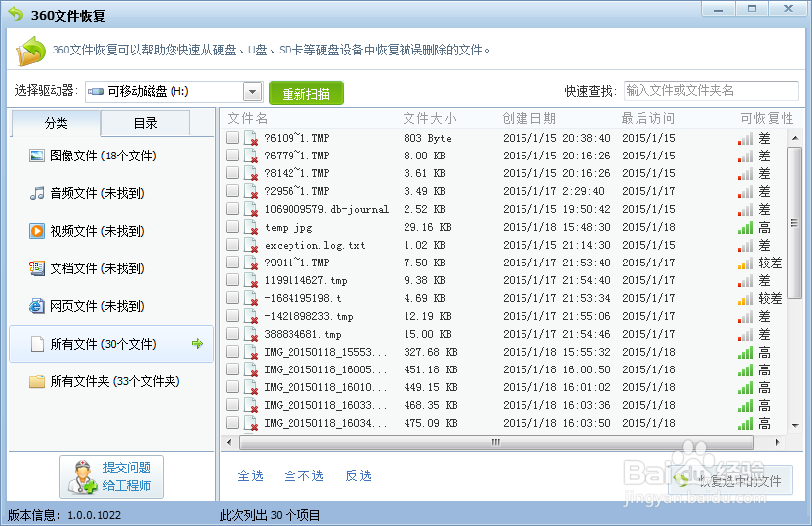Click the horizontal scrollbar thumb

point(496,442)
